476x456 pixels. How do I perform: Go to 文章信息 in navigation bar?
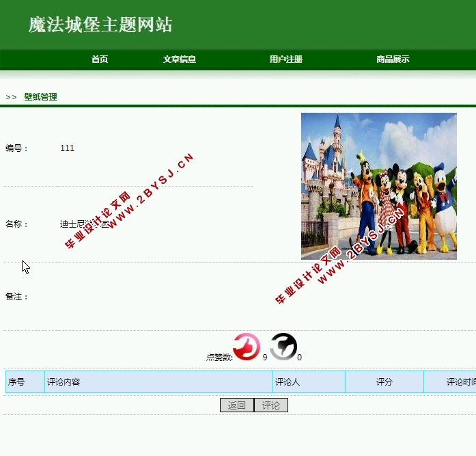point(180,59)
